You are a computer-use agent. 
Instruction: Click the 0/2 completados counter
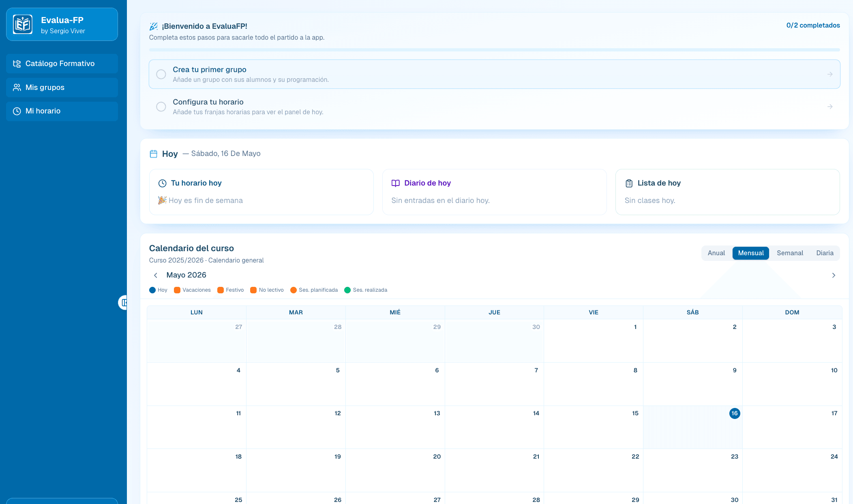(x=813, y=25)
